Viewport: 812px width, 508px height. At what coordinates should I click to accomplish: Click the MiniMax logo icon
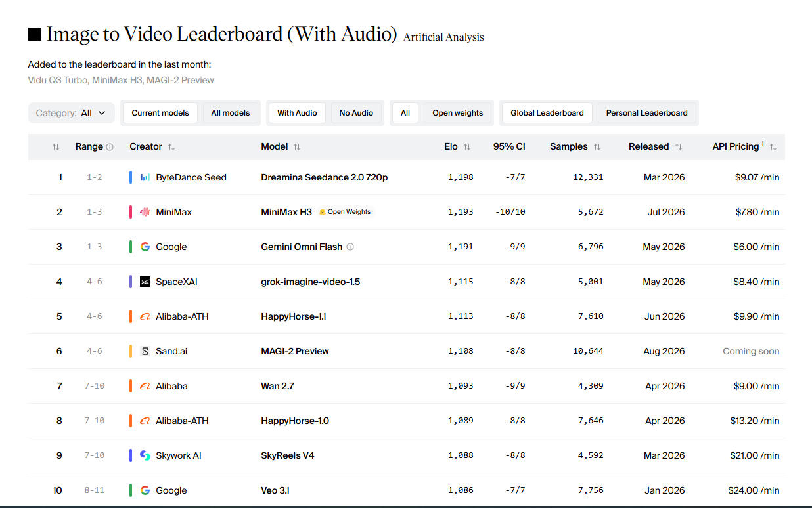click(145, 212)
